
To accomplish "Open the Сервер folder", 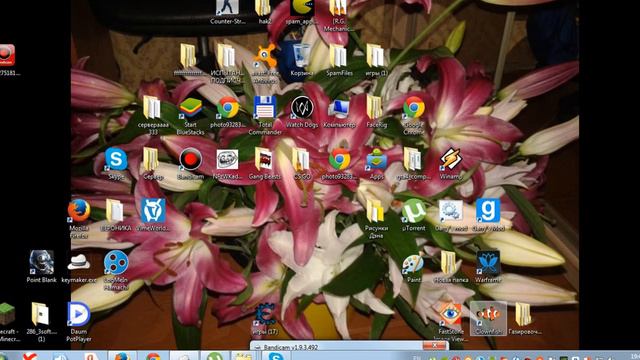I will [x=153, y=163].
